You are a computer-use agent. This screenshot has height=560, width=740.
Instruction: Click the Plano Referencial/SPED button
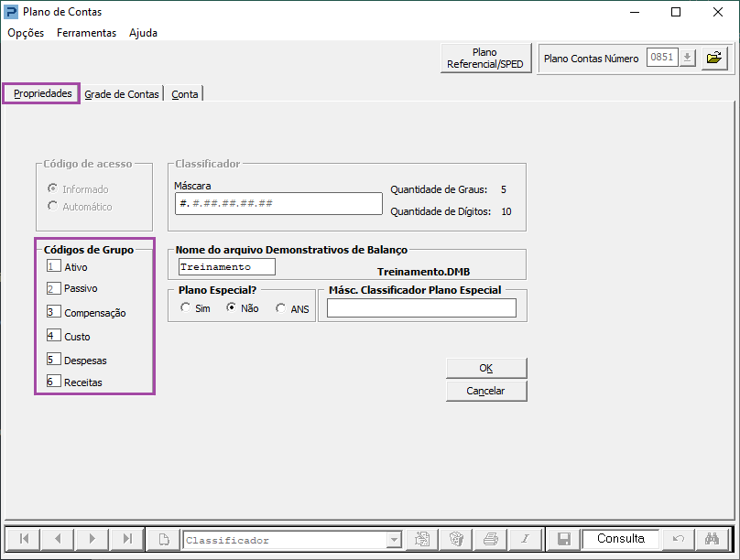point(485,59)
